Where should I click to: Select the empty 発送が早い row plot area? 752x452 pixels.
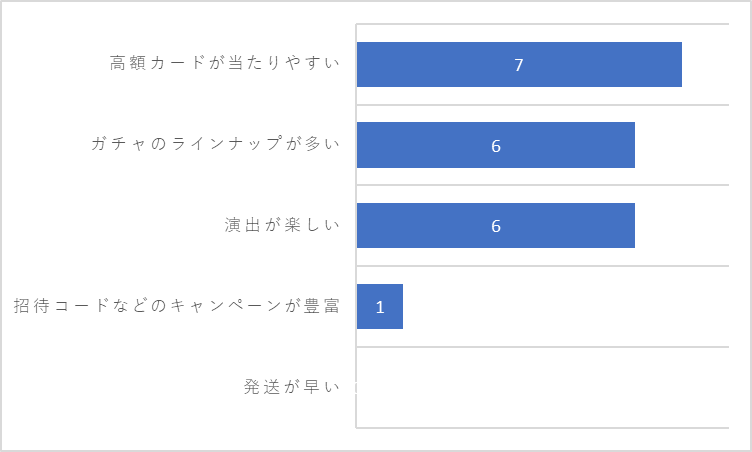click(543, 387)
